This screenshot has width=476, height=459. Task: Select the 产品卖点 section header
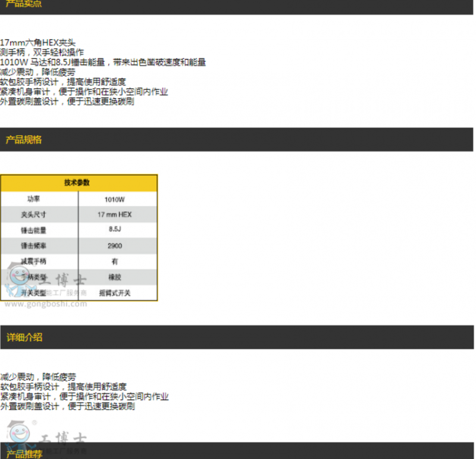pos(24,4)
